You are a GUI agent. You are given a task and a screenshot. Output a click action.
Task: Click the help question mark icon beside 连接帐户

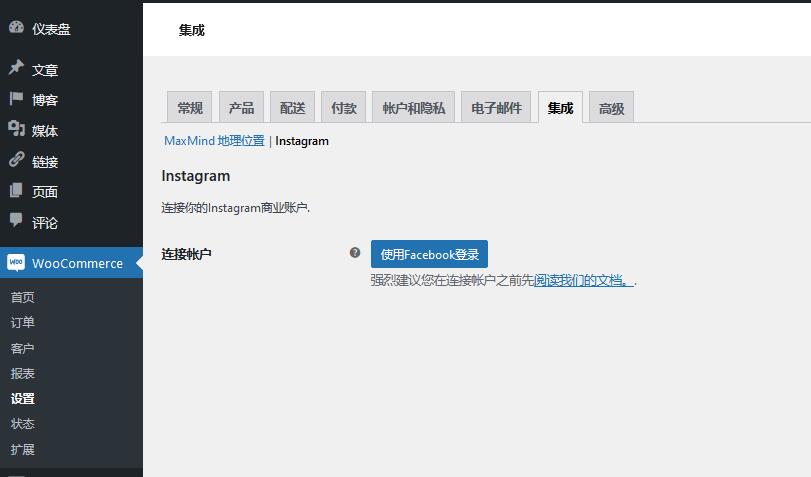355,252
